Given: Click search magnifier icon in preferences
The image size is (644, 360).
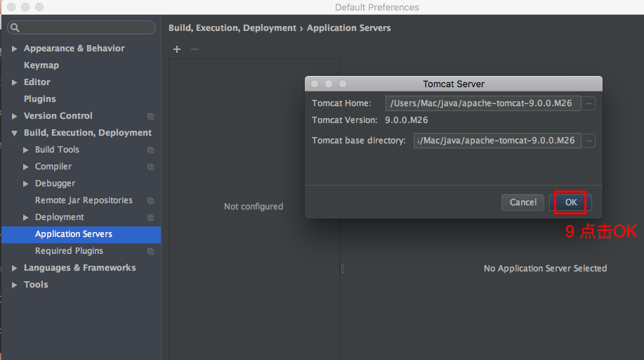Looking at the screenshot, I should pyautogui.click(x=15, y=27).
